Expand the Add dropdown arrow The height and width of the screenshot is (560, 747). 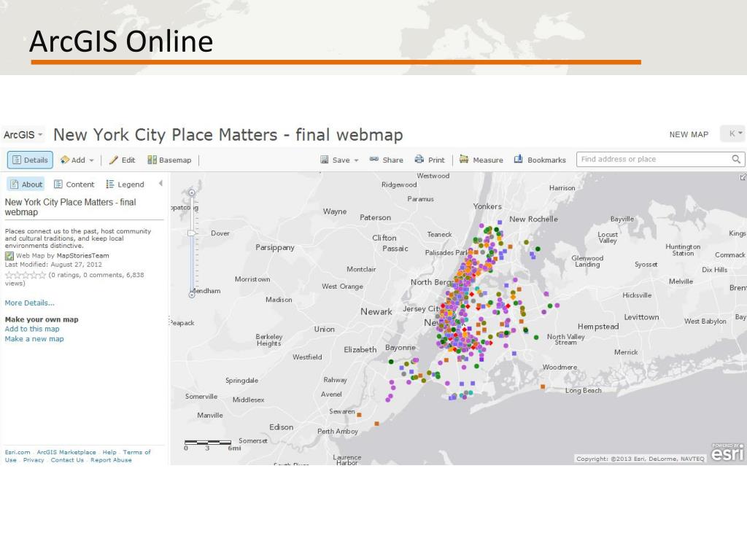91,160
